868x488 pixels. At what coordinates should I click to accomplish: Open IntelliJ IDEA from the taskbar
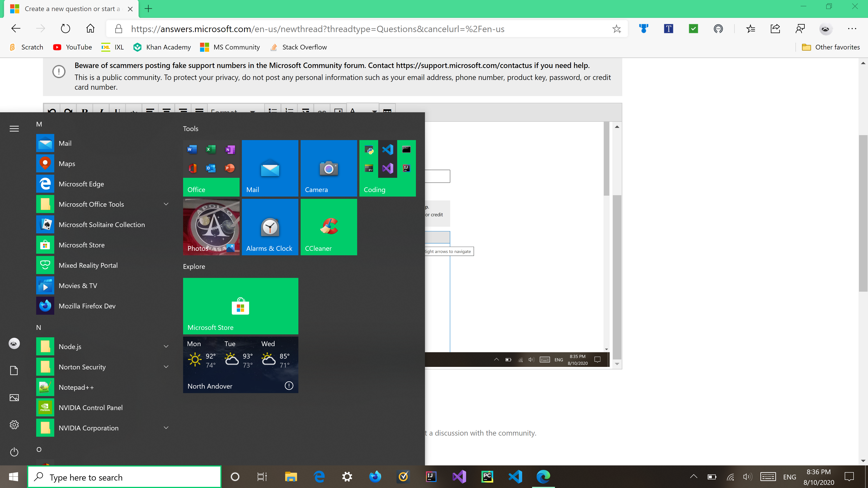[x=431, y=476]
